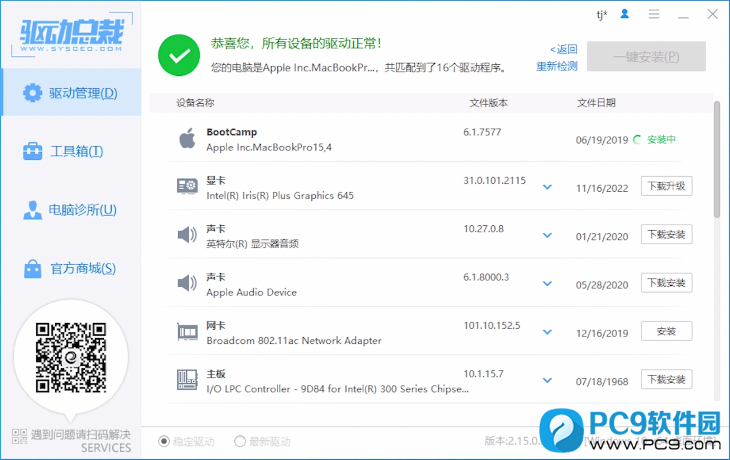Click the 设备名称 column header
The height and width of the screenshot is (460, 730).
(195, 103)
